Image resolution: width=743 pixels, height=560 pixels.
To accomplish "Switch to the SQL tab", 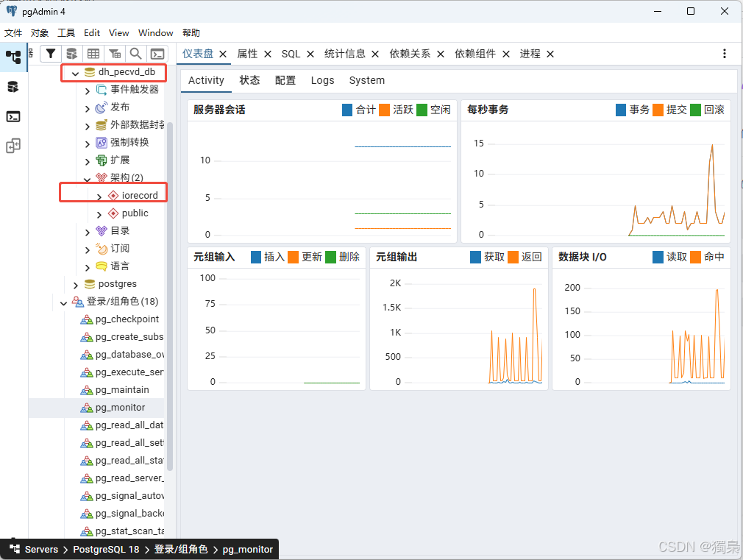I will coord(291,54).
